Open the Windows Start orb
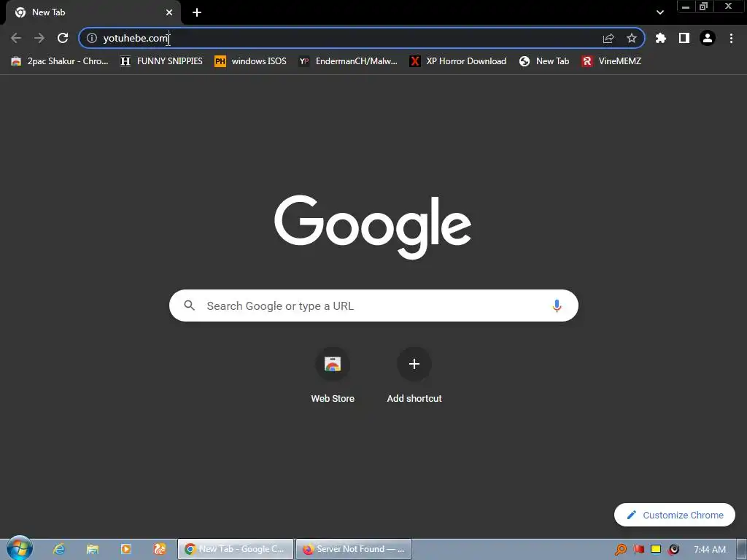Viewport: 747px width, 560px height. (20, 548)
